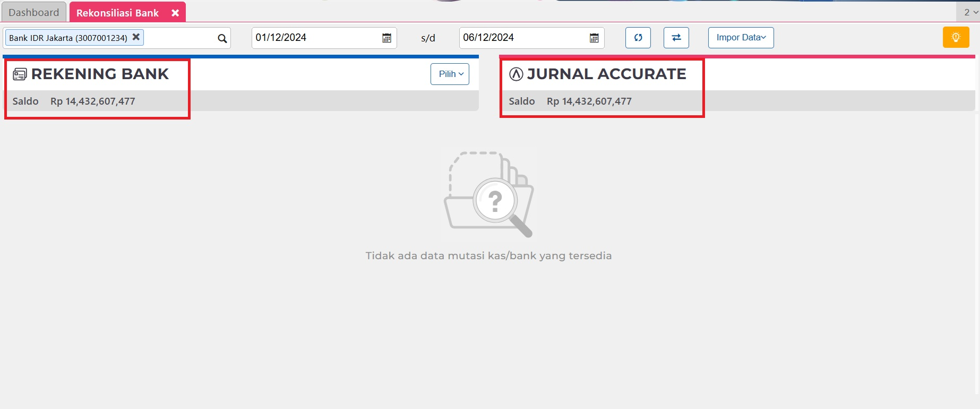
Task: Click Rekening Bank saldo Rp 14,432,607,477
Action: pyautogui.click(x=93, y=101)
